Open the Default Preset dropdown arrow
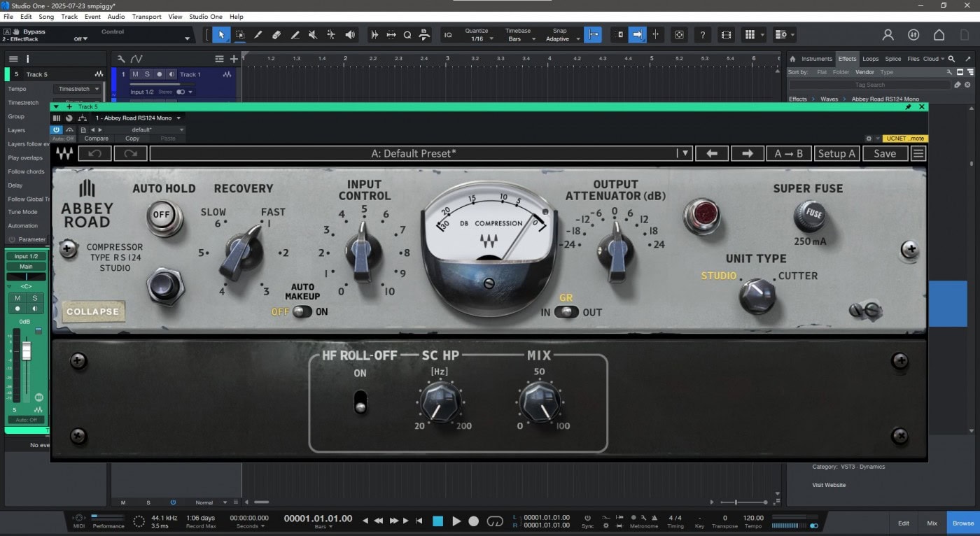The width and height of the screenshot is (980, 536). 685,153
